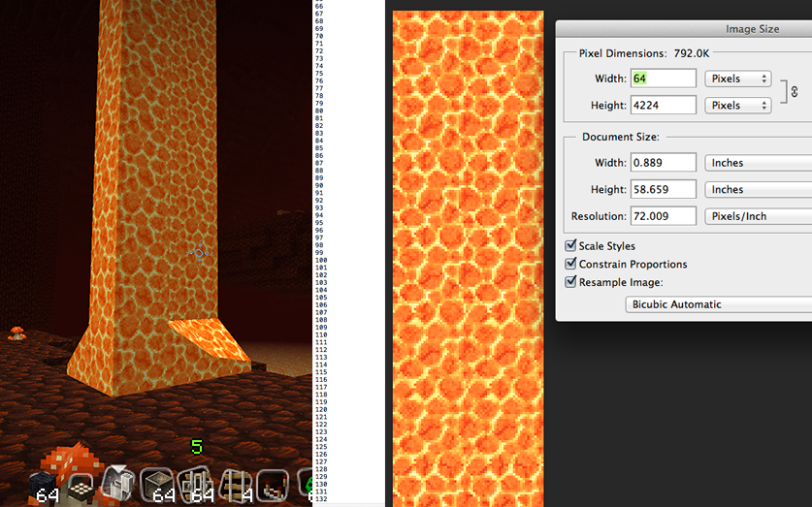Uncheck the Scale Styles checkbox
The height and width of the screenshot is (507, 812).
pos(570,245)
